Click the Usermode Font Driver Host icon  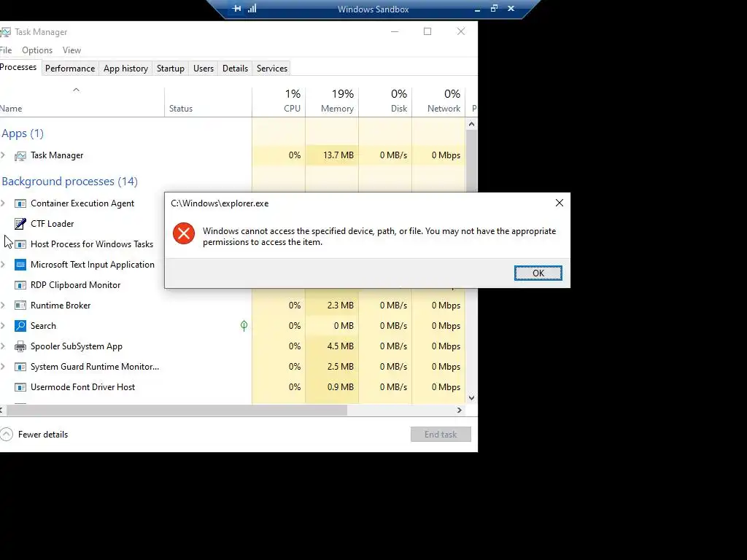pyautogui.click(x=20, y=388)
